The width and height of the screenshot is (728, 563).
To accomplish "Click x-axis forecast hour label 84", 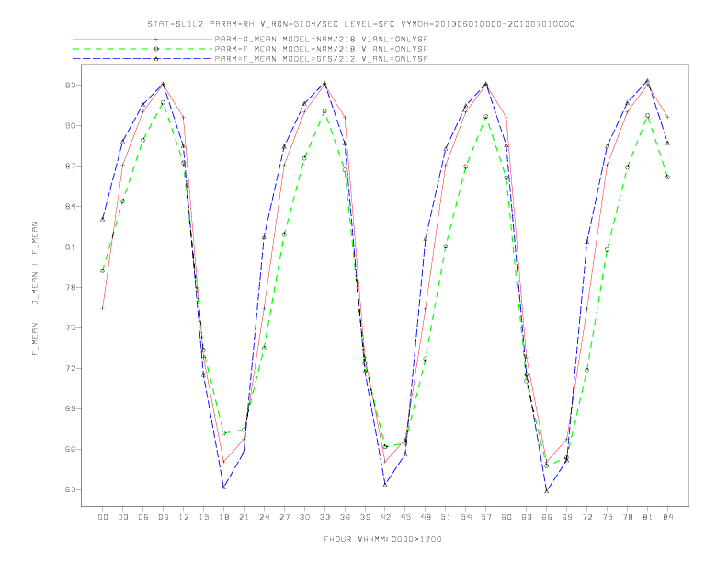I will 667,517.
